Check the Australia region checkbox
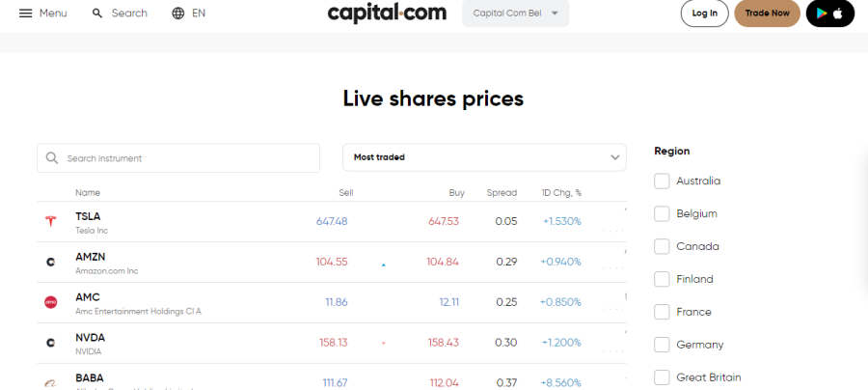This screenshot has width=868, height=390. click(662, 181)
